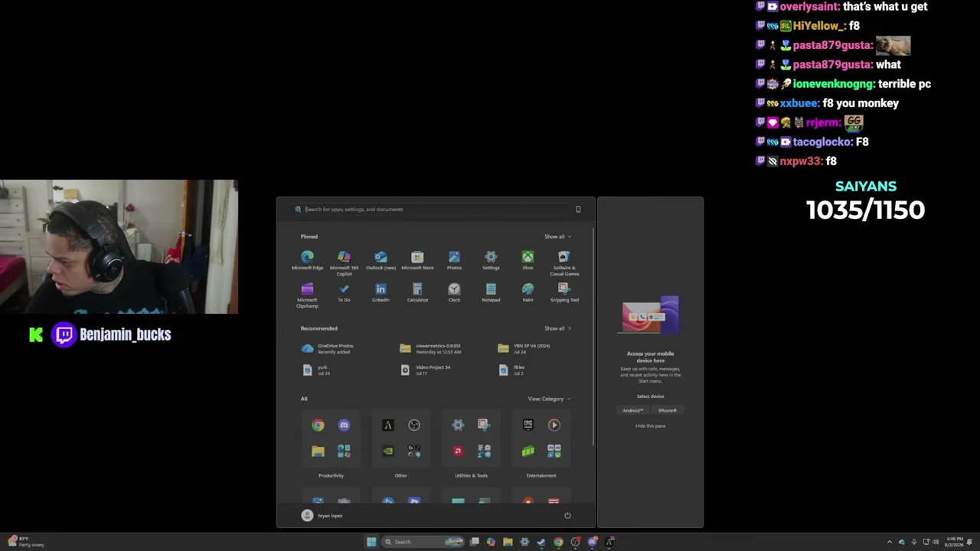
Task: Launch Microsoft 365 Copilot pinned app
Action: (344, 262)
